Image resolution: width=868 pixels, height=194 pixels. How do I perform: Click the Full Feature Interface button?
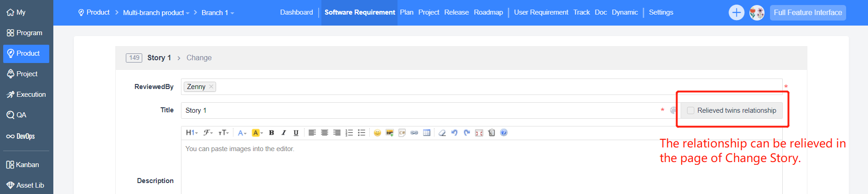[807, 13]
